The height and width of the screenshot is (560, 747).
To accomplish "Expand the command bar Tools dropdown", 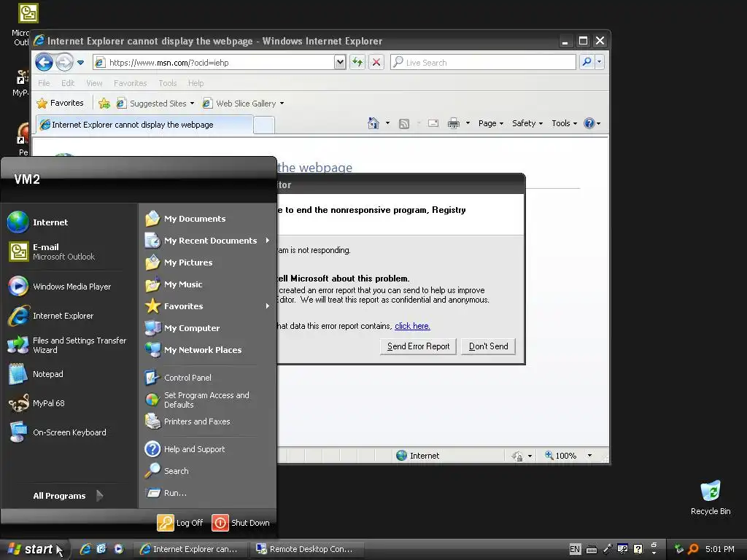I will coord(564,123).
